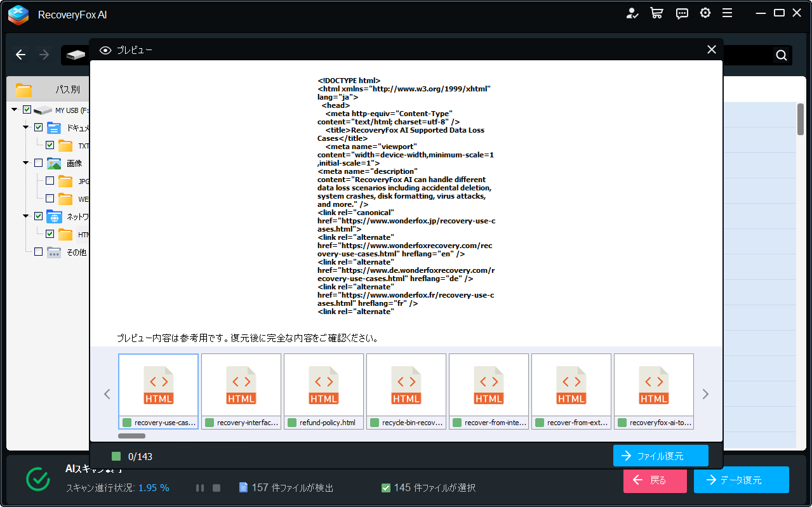Show next thumbnails with right chevron
The width and height of the screenshot is (812, 507).
[705, 394]
